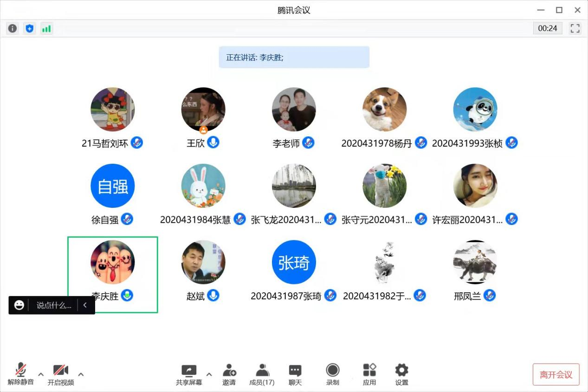Click the 离开会议 leave meeting button
This screenshot has width=588, height=392.
click(556, 374)
